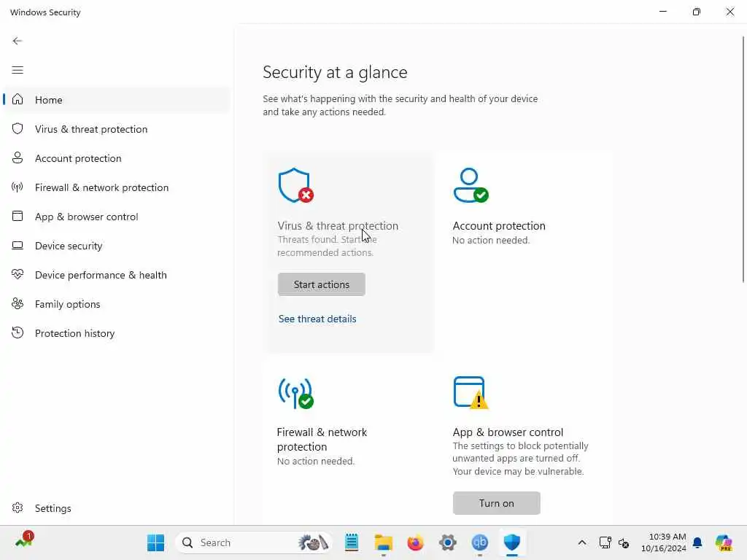
Task: View Protection history
Action: (x=117, y=332)
